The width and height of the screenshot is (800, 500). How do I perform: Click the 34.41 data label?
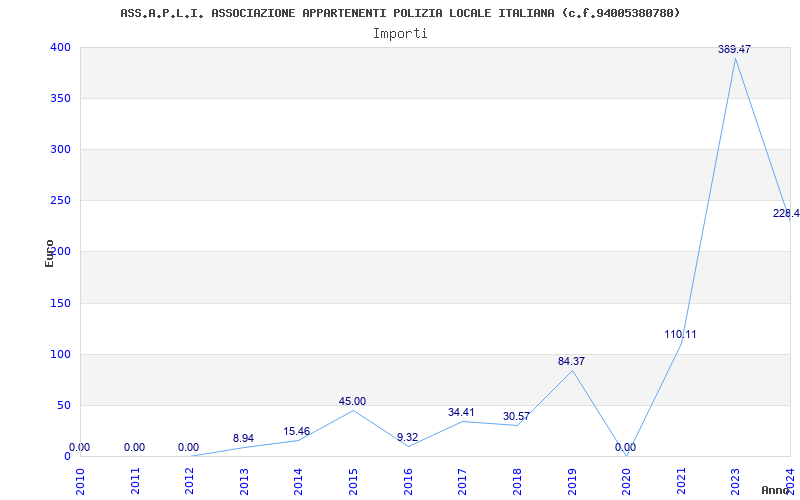(x=461, y=412)
